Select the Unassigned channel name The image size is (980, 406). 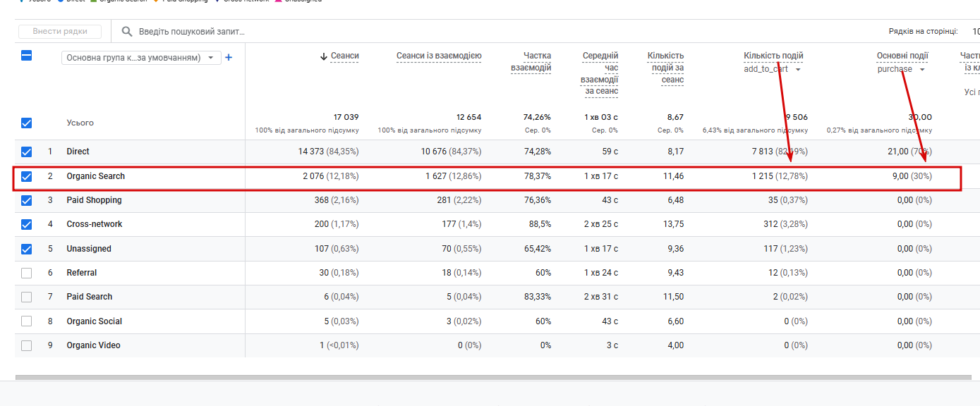[x=89, y=249]
